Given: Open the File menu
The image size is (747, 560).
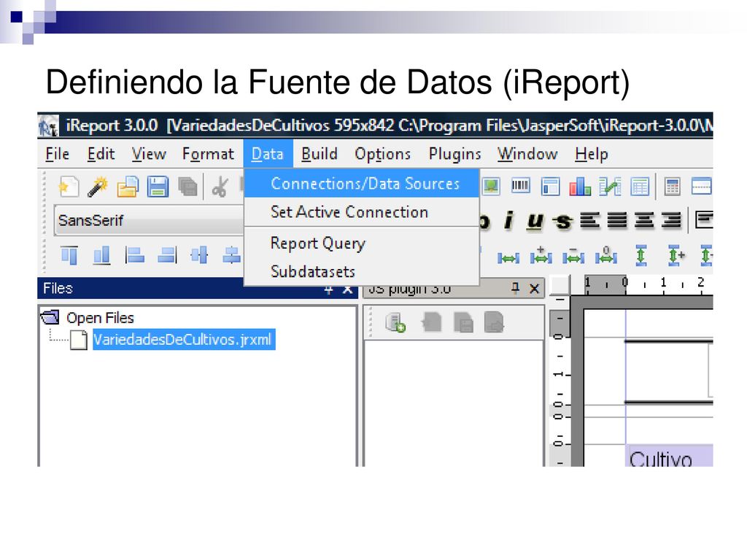Looking at the screenshot, I should point(57,154).
